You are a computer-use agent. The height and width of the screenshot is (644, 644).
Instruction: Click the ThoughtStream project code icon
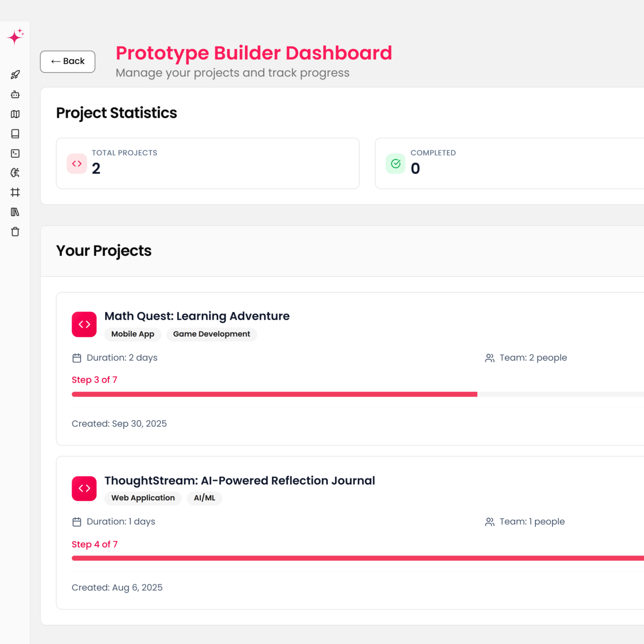click(x=84, y=488)
